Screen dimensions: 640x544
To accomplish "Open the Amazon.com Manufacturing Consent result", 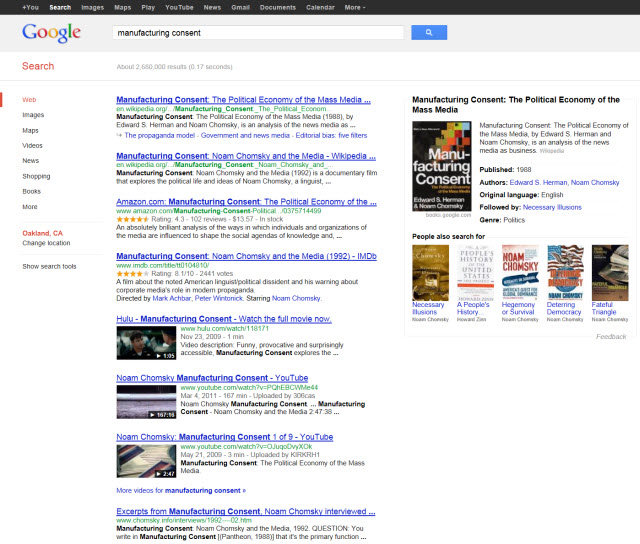I will (246, 202).
